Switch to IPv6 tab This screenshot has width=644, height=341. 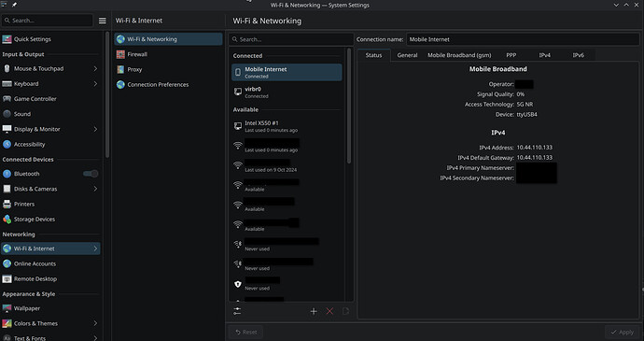(579, 55)
